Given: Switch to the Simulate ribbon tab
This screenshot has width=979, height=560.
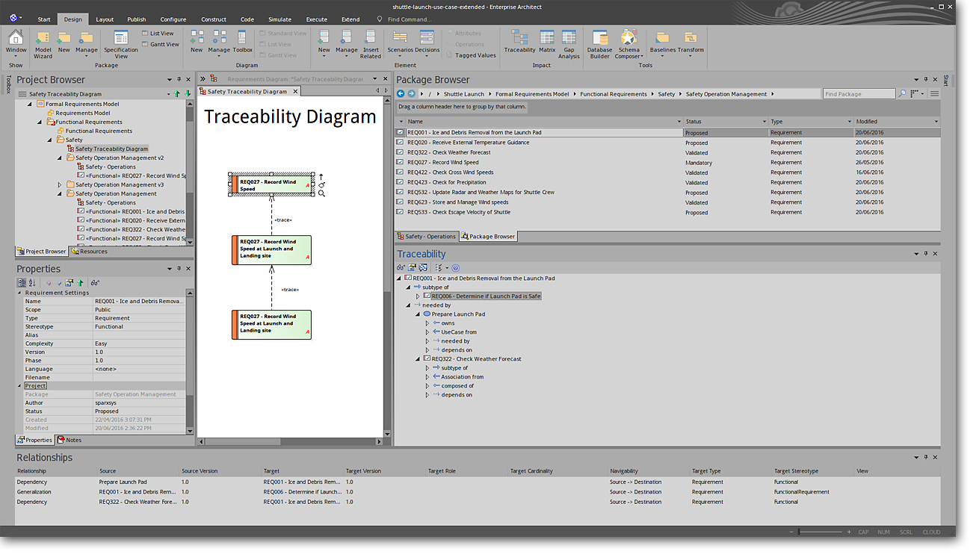Looking at the screenshot, I should 280,19.
